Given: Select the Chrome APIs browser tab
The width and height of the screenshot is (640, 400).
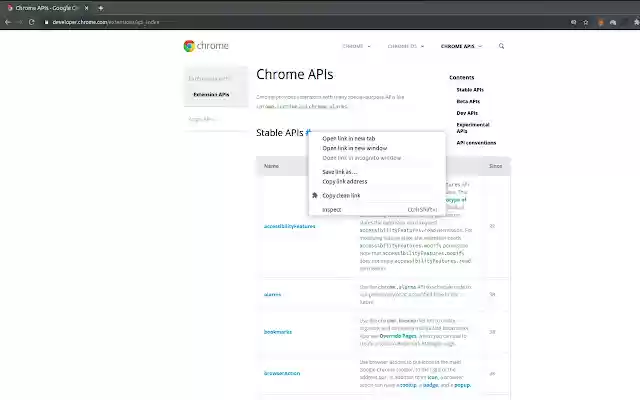Looking at the screenshot, I should point(47,8).
